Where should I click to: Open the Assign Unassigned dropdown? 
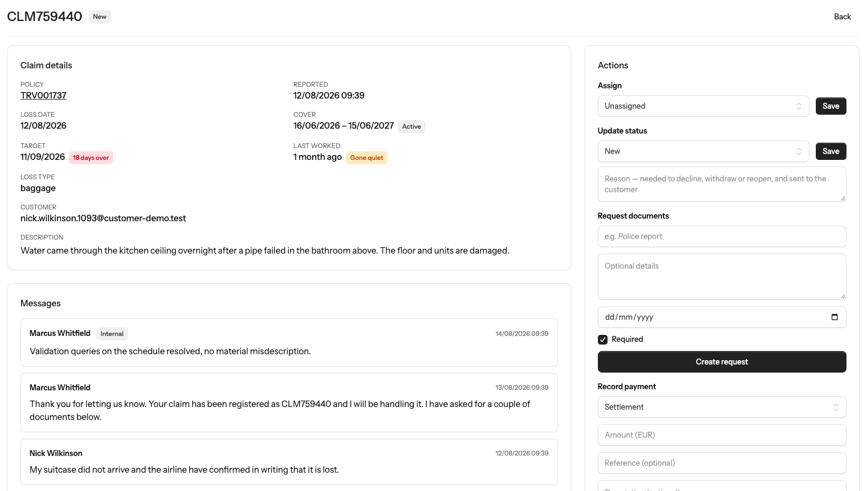pyautogui.click(x=703, y=106)
